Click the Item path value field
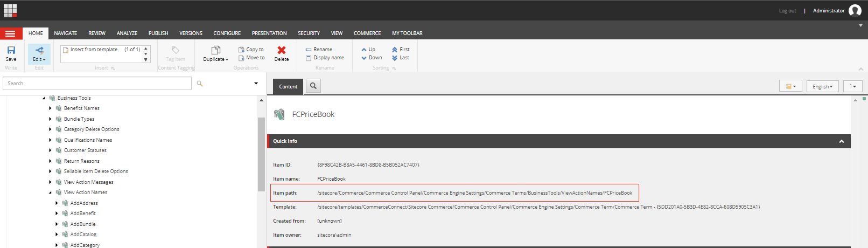The height and width of the screenshot is (248, 868). click(475, 193)
